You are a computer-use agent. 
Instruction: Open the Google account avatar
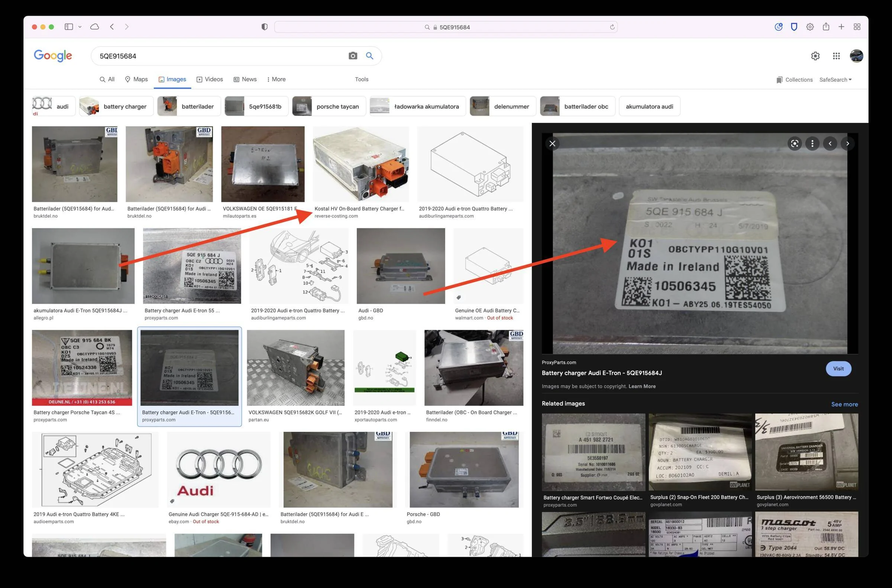point(856,56)
